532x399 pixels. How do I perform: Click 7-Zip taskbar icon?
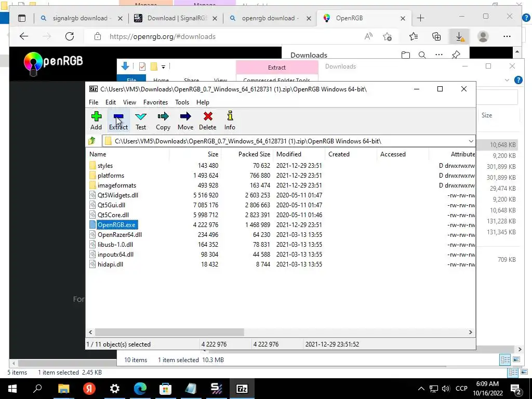pos(242,389)
